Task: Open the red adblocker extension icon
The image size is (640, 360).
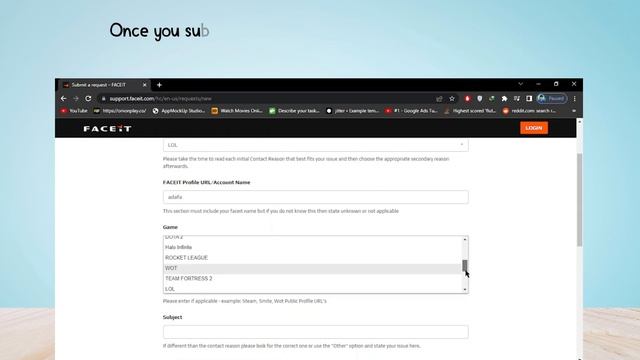Action: pos(467,98)
